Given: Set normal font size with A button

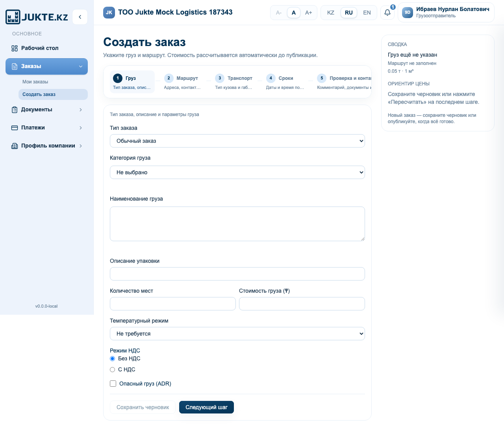Looking at the screenshot, I should (294, 13).
